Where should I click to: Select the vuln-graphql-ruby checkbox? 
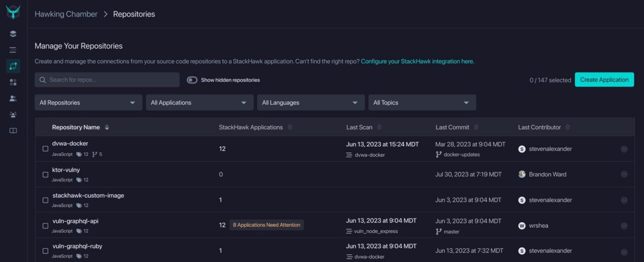45,251
